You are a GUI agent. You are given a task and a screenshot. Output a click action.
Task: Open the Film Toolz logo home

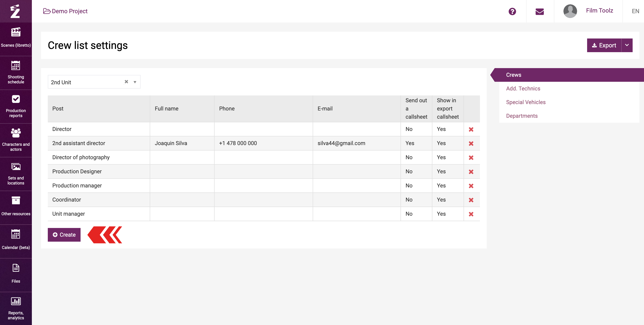pos(15,11)
